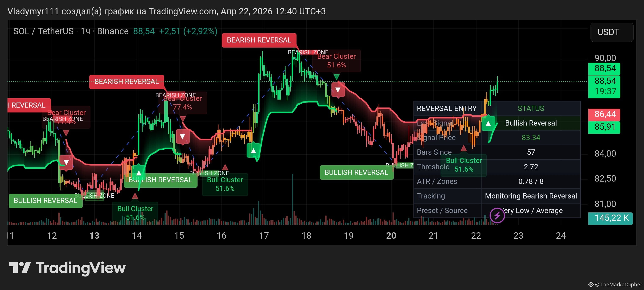The image size is (644, 290).
Task: Click the topmost BEARISH REVERSAL label near date 17
Action: (259, 40)
